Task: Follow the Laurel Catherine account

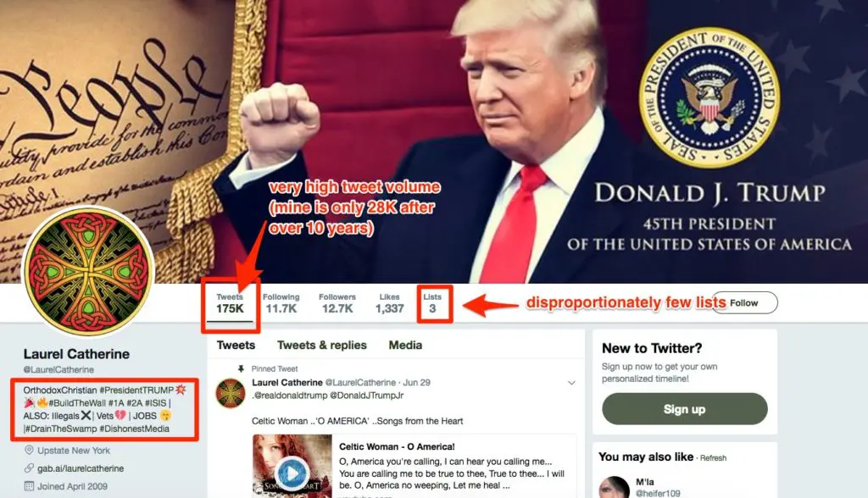Action: 744,302
